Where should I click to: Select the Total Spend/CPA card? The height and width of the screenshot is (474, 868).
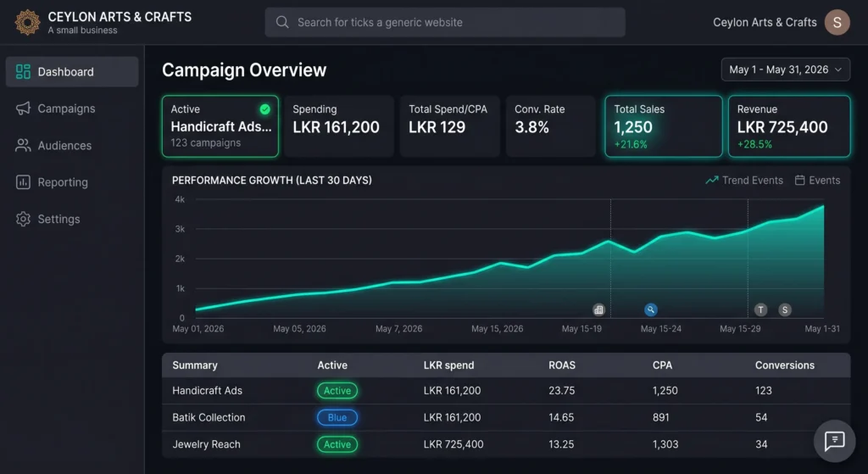(450, 126)
